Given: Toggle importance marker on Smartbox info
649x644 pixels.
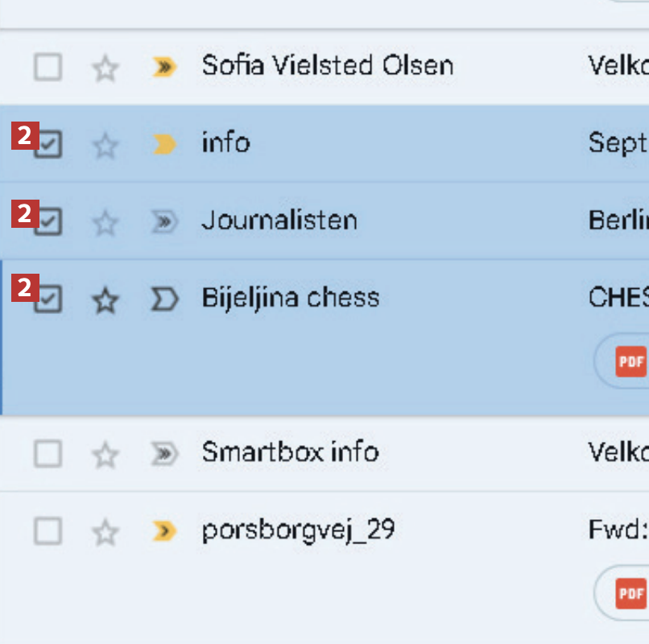Looking at the screenshot, I should click(x=164, y=454).
